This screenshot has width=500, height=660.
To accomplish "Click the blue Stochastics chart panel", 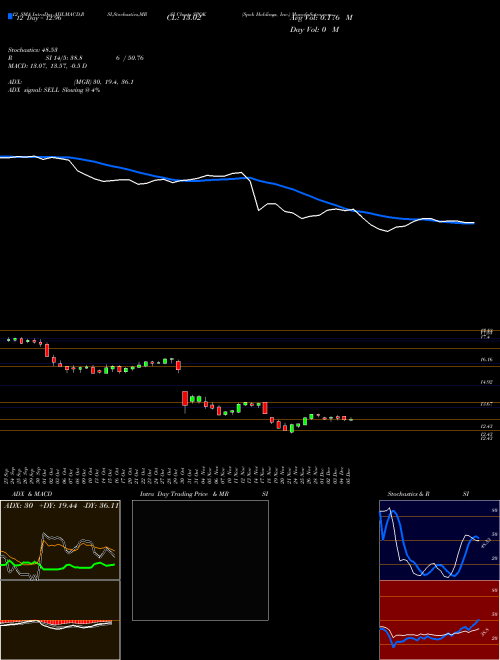I will [439, 540].
